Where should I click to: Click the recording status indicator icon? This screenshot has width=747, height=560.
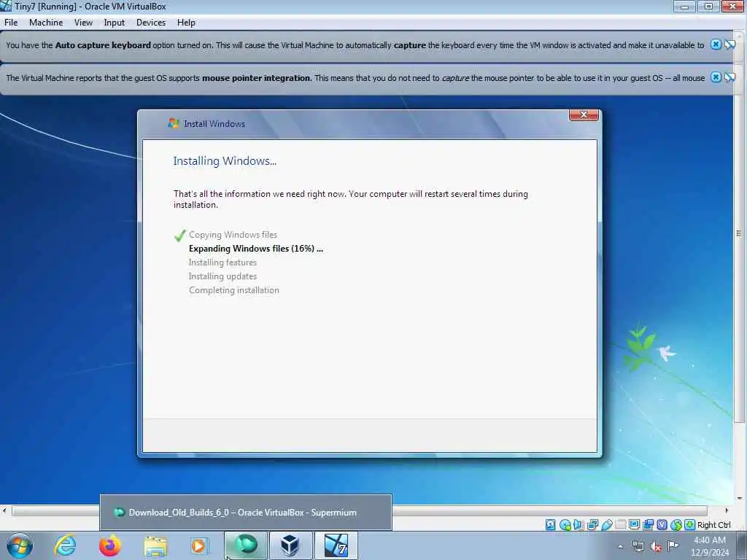[x=648, y=525]
